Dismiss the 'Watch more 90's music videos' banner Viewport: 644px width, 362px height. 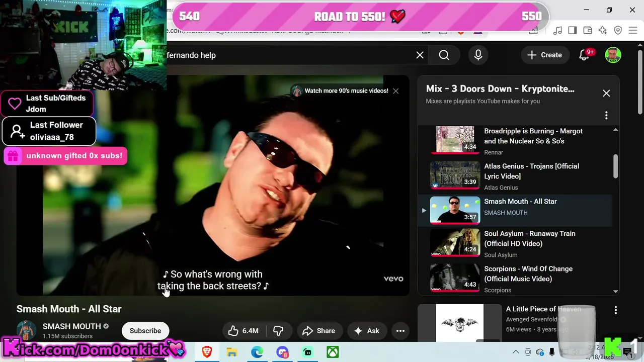pos(395,91)
